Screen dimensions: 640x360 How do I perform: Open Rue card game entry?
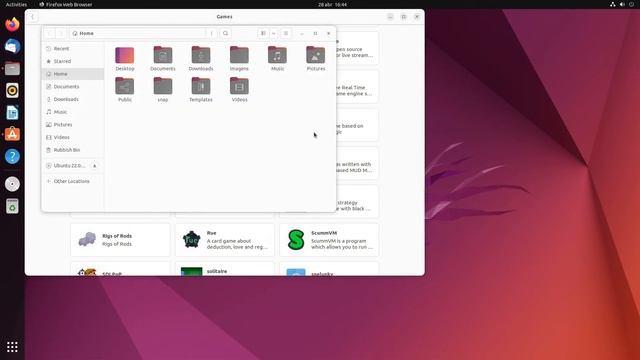point(225,240)
